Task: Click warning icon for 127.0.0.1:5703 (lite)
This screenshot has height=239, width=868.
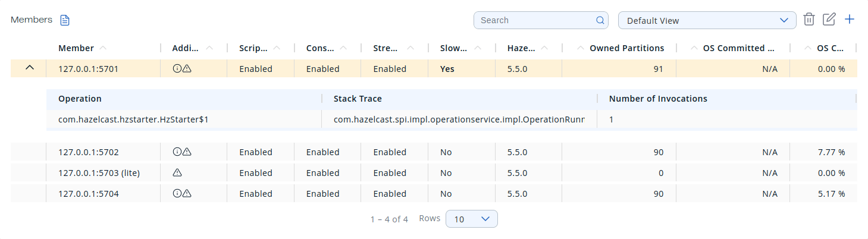Action: 177,173
